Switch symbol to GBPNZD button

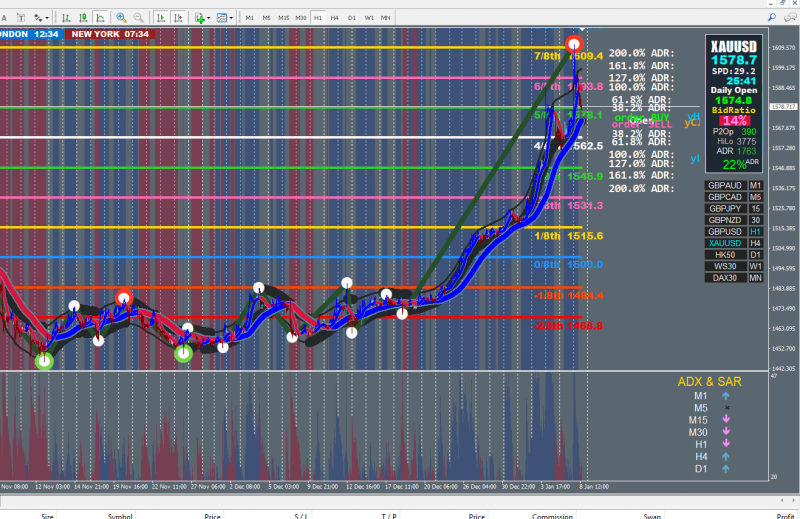tap(725, 220)
